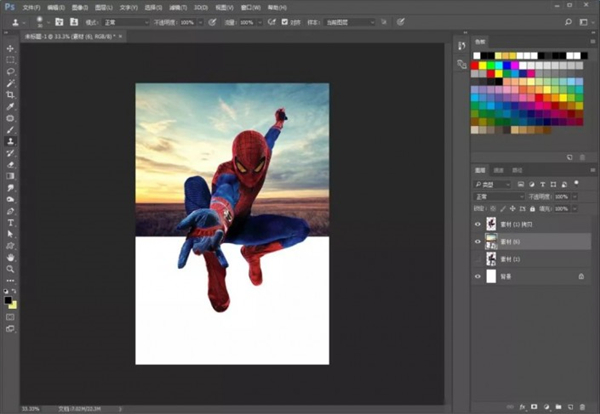
Task: Select the Crop tool
Action: tap(10, 94)
